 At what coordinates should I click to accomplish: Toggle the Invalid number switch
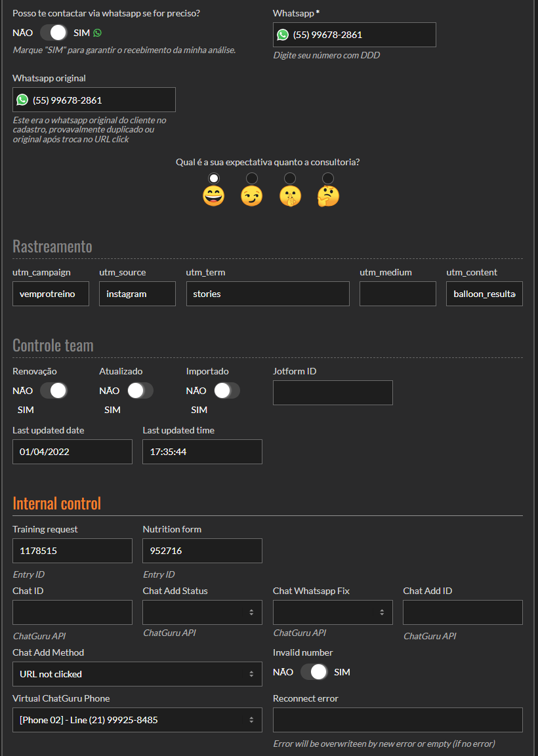[314, 671]
